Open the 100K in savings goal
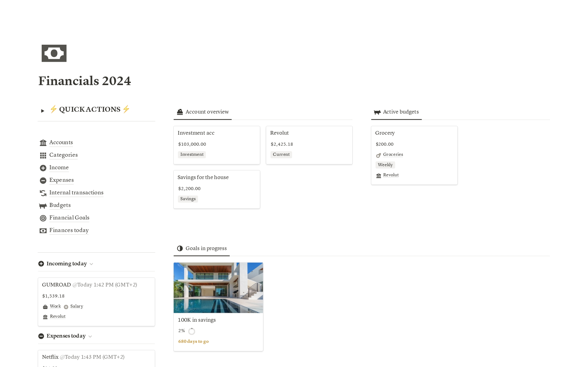 (x=197, y=320)
